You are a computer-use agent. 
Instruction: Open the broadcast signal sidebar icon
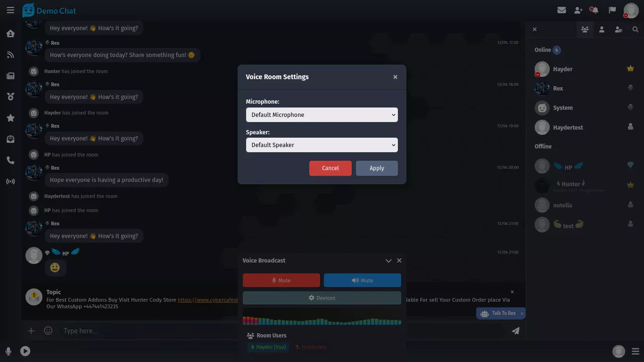pos(10,181)
